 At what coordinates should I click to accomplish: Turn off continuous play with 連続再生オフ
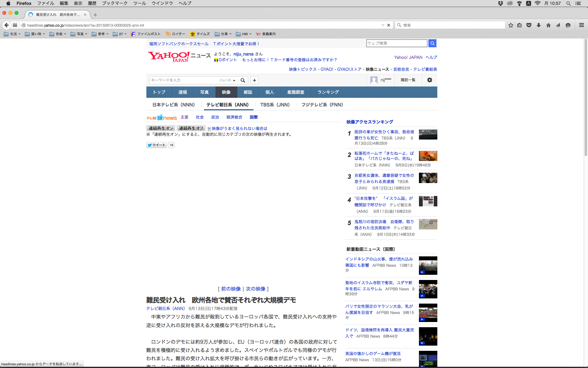tap(191, 128)
